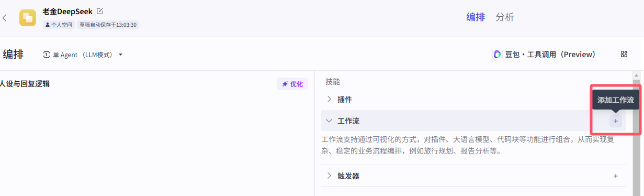This screenshot has height=196, width=644.
Task: Click the bot title 老金DeepSeek
Action: pos(67,11)
